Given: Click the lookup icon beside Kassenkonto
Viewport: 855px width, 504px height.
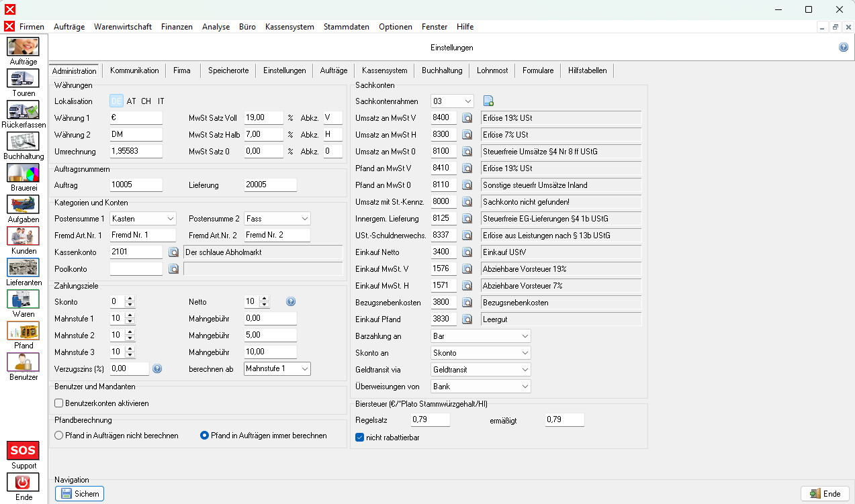Looking at the screenshot, I should point(173,252).
